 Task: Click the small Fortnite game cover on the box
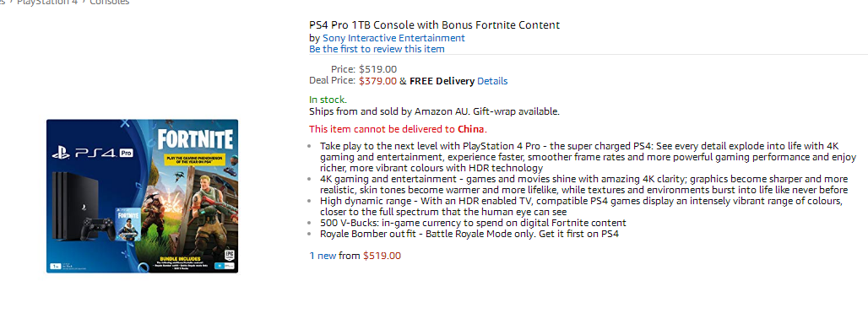[x=127, y=222]
